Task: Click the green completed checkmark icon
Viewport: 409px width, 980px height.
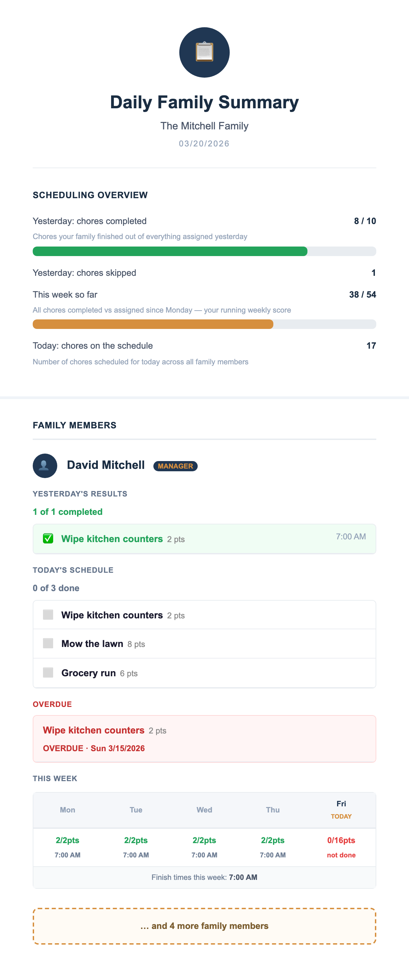Action: point(48,538)
